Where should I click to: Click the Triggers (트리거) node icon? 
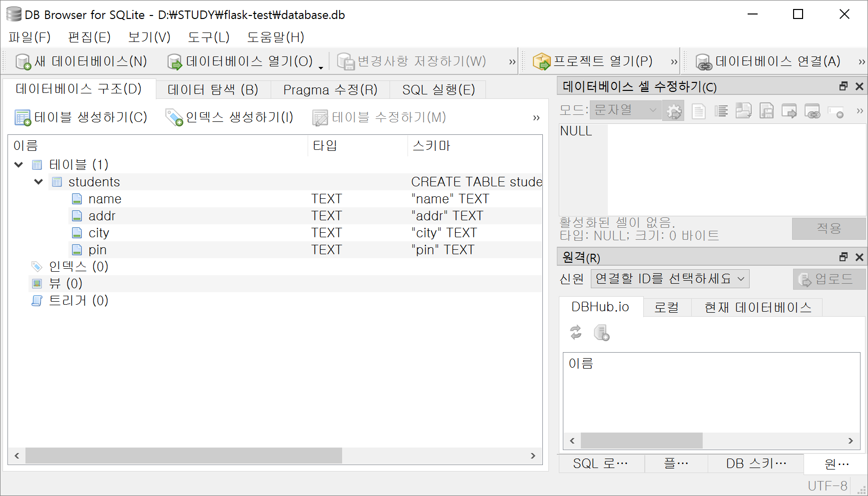pyautogui.click(x=37, y=301)
